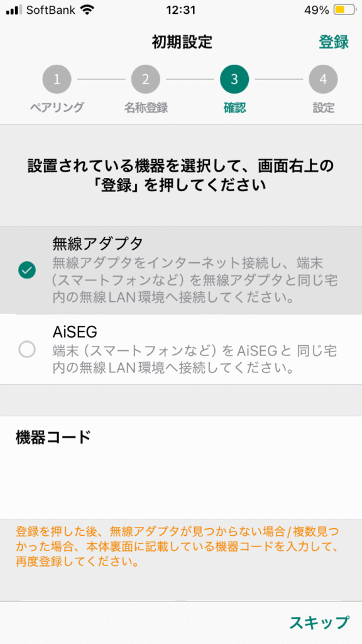
Task: Tap the 確認 step label
Action: point(234,108)
